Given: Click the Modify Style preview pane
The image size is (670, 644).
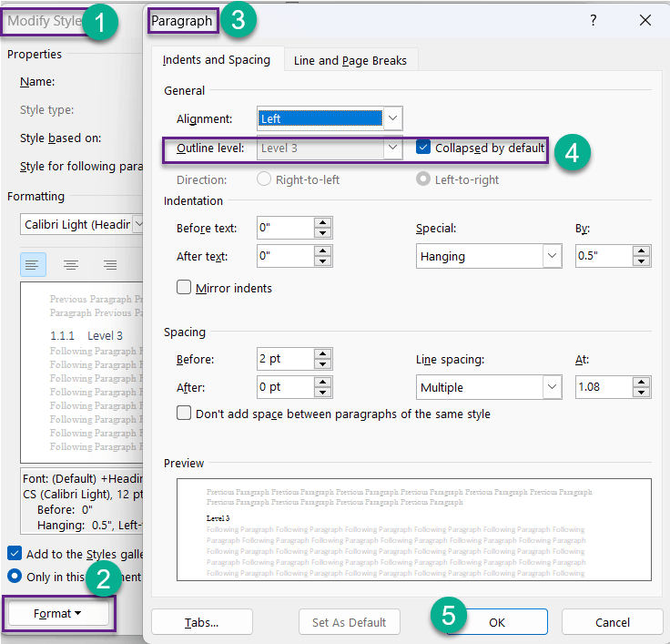Looking at the screenshot, I should pyautogui.click(x=82, y=372).
